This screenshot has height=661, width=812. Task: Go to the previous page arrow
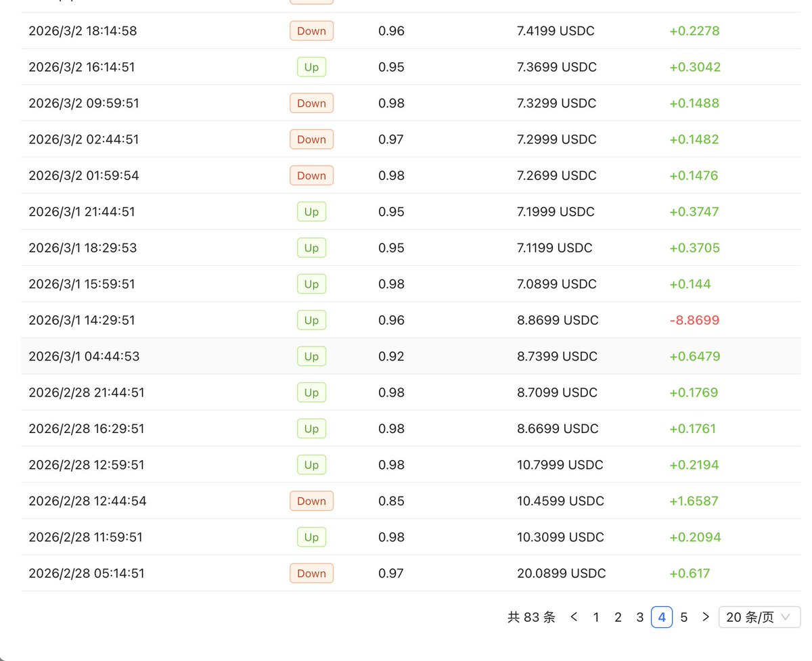(x=574, y=617)
